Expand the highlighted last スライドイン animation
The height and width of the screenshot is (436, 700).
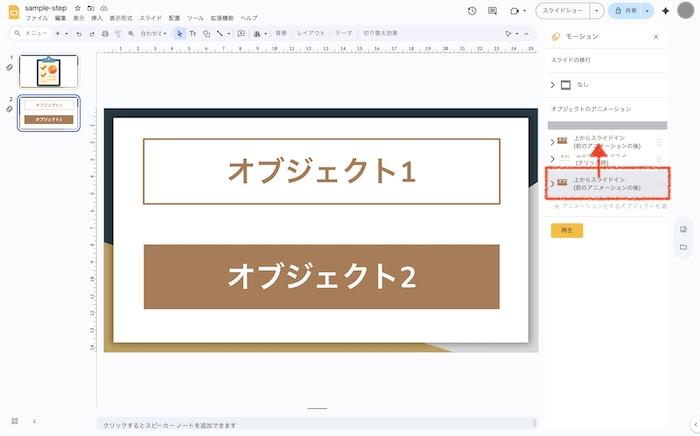(552, 183)
